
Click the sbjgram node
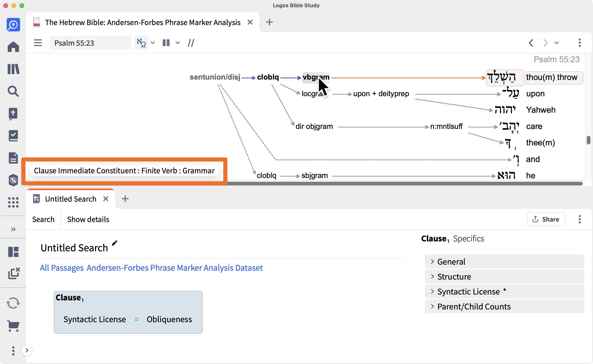point(314,175)
